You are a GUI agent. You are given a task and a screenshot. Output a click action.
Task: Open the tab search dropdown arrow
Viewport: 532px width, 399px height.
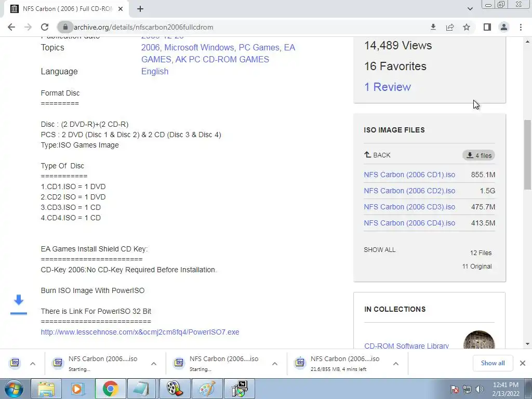[x=470, y=9]
